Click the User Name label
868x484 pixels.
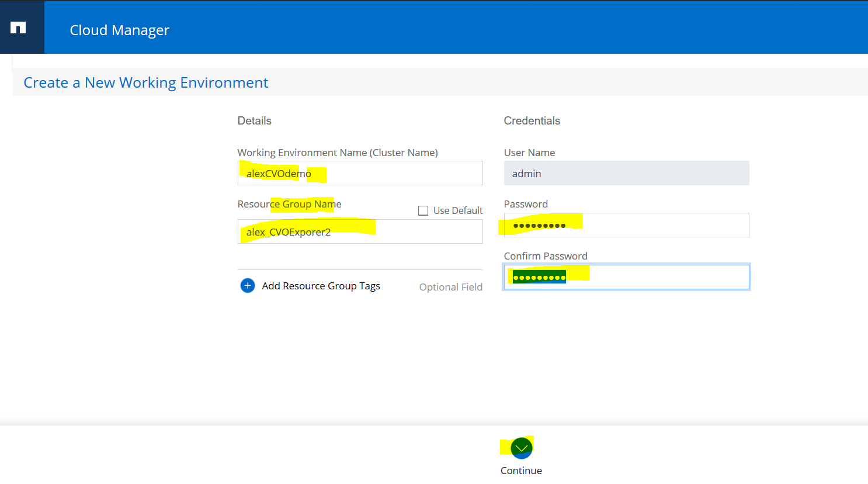pyautogui.click(x=530, y=153)
